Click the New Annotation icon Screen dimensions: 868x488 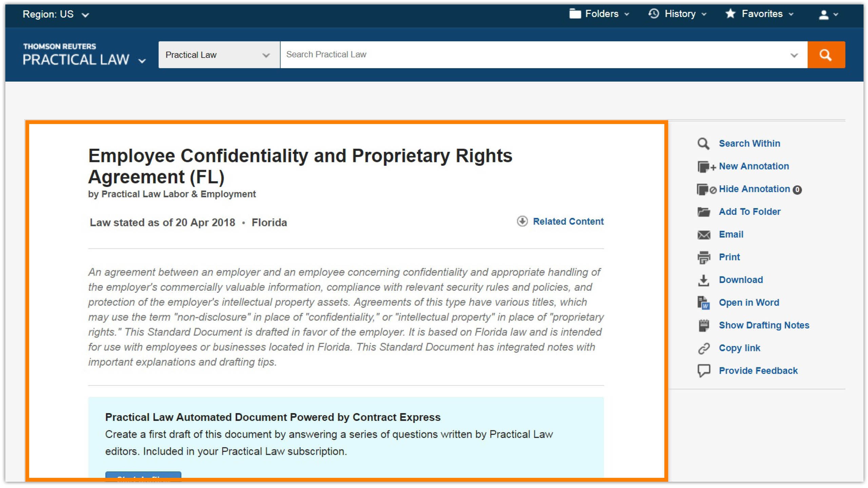[x=705, y=167]
